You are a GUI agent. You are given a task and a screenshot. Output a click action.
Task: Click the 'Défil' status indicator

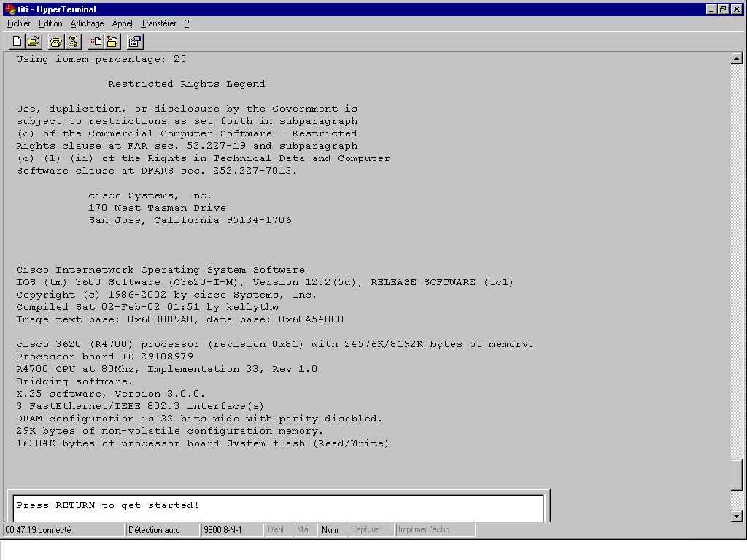(x=278, y=529)
